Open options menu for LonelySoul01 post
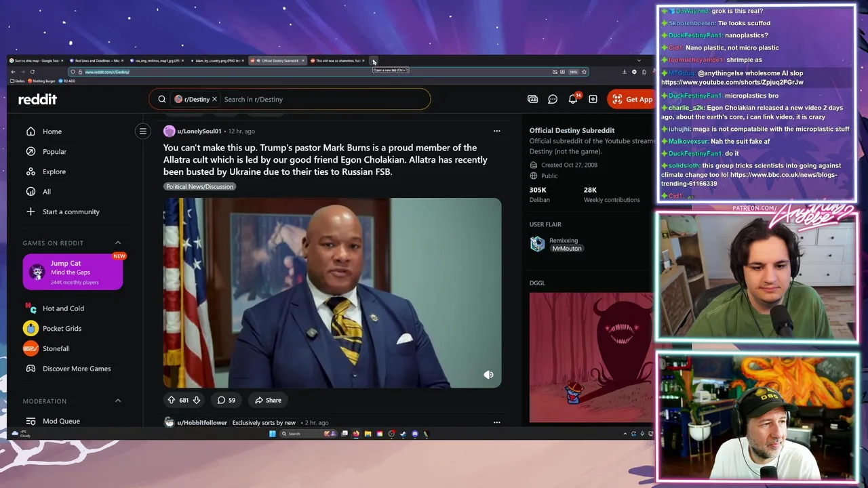This screenshot has height=488, width=868. 496,131
